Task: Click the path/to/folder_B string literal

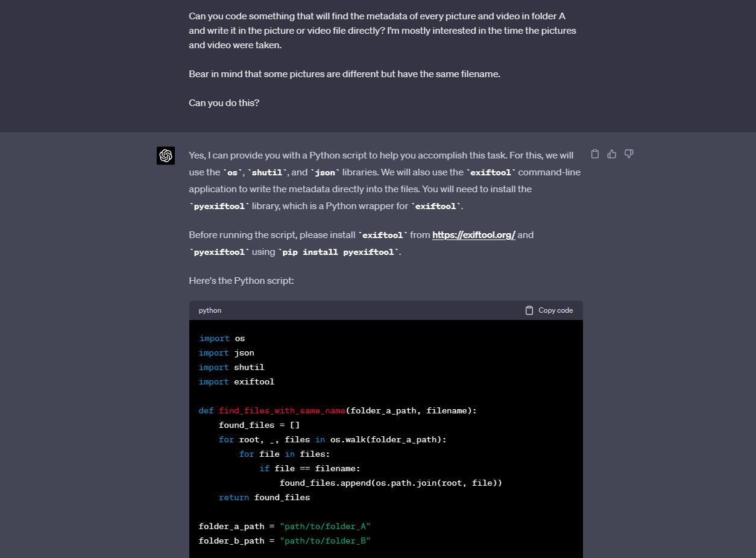Action: pos(325,541)
